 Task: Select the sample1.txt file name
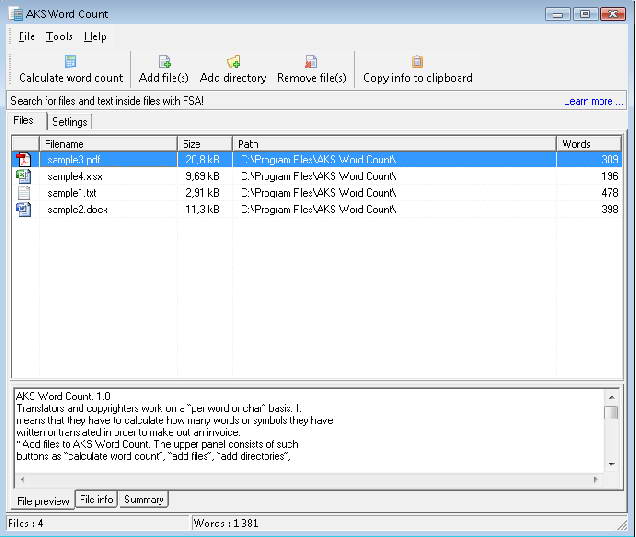71,193
